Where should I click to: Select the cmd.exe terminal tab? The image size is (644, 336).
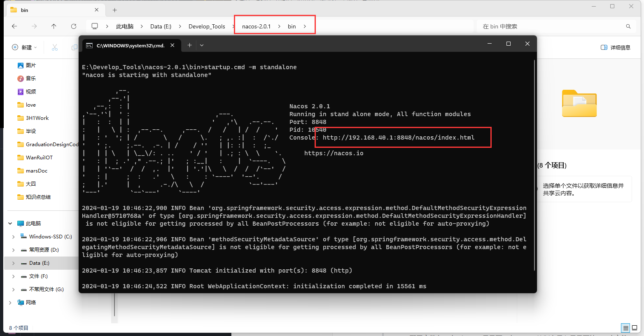[x=131, y=45]
